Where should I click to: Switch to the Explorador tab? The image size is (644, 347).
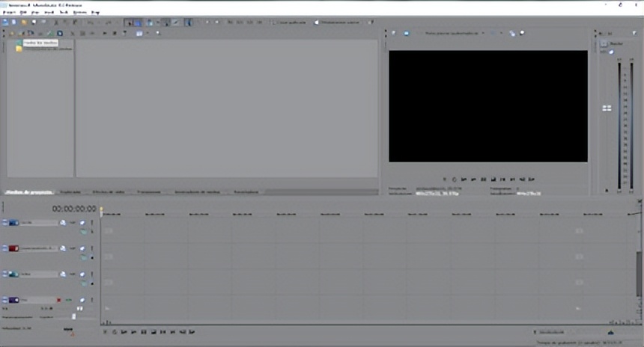(x=69, y=191)
